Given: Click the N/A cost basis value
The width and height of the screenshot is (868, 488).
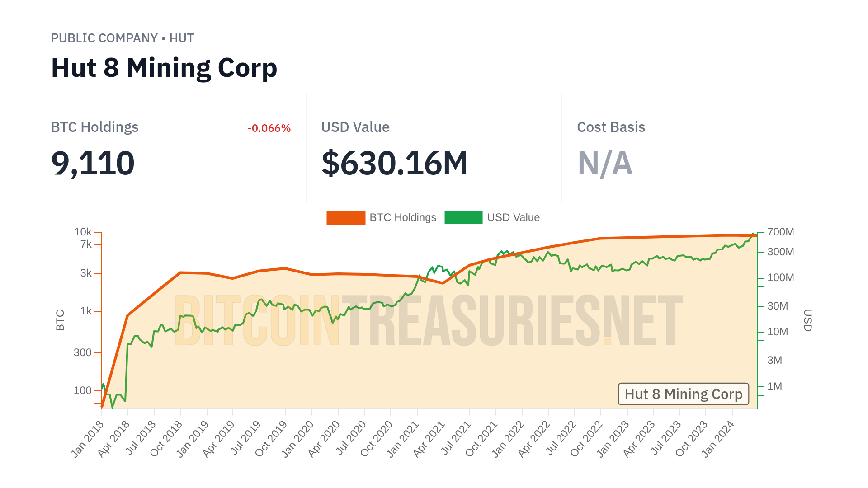Looking at the screenshot, I should [x=605, y=163].
